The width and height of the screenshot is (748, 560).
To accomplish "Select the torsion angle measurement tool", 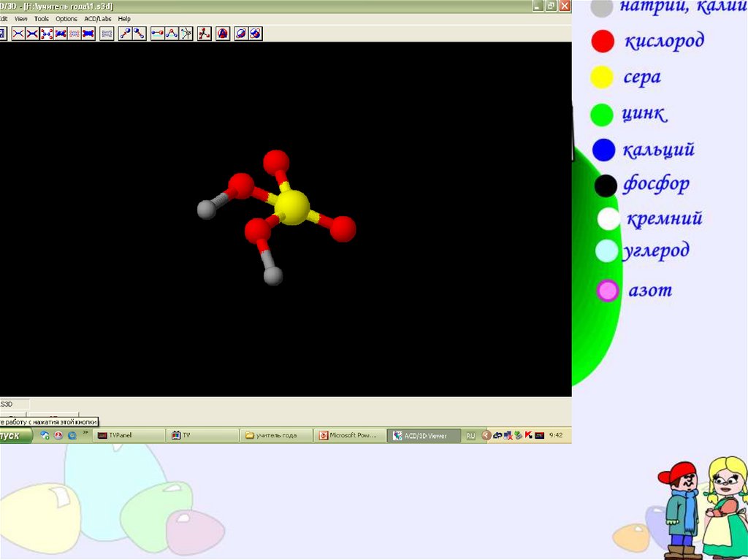I will point(186,34).
